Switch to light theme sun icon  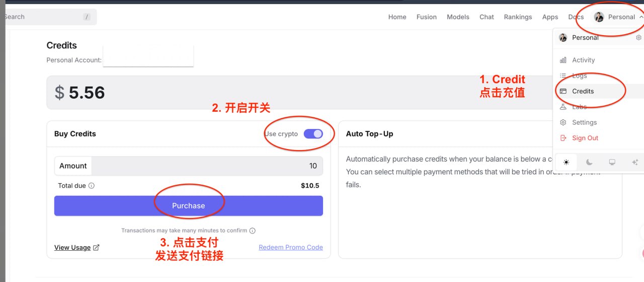tap(566, 162)
